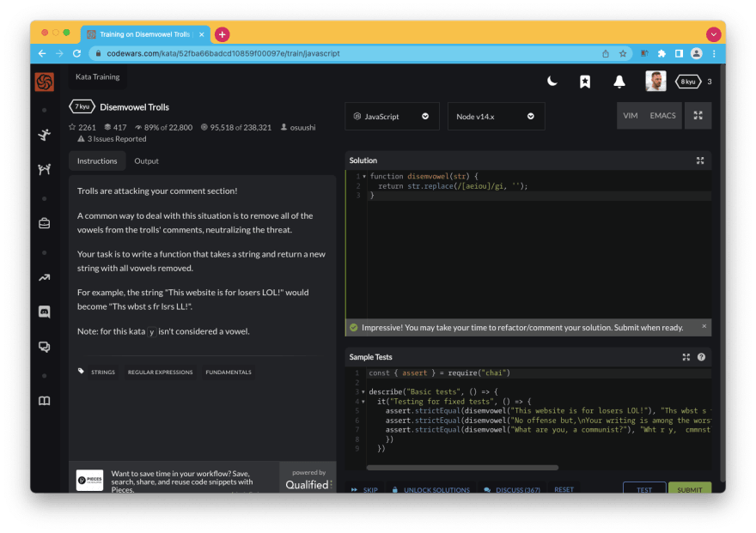Open the Node v14.x version dropdown
This screenshot has height=533, width=756.
click(x=497, y=116)
